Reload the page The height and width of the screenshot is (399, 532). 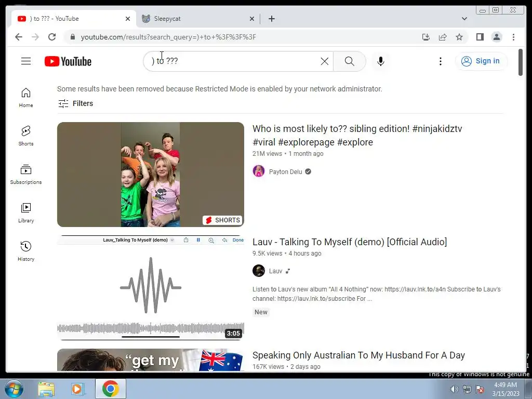coord(52,37)
